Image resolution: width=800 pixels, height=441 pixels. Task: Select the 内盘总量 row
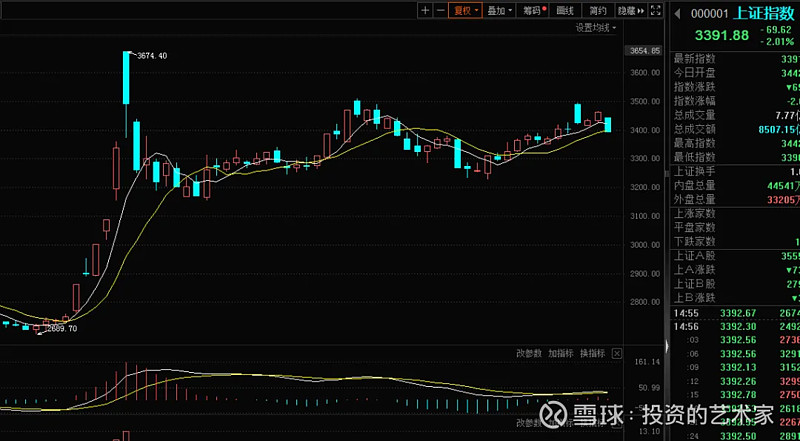point(735,185)
